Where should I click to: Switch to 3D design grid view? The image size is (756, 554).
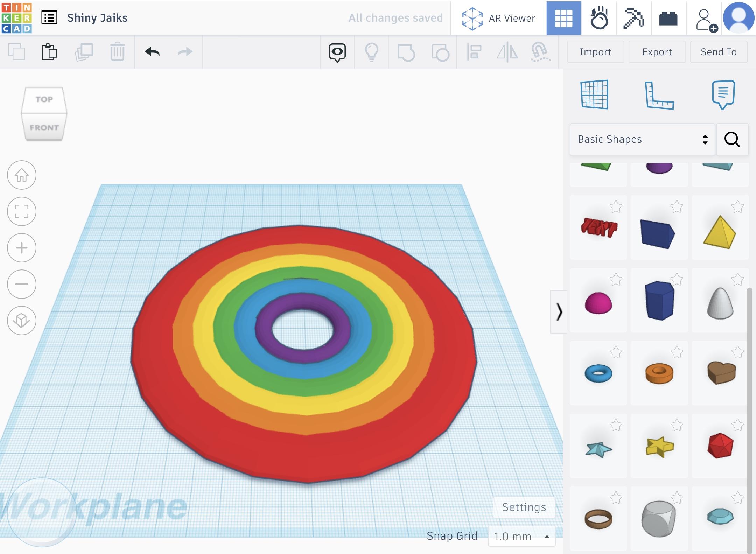(x=563, y=18)
